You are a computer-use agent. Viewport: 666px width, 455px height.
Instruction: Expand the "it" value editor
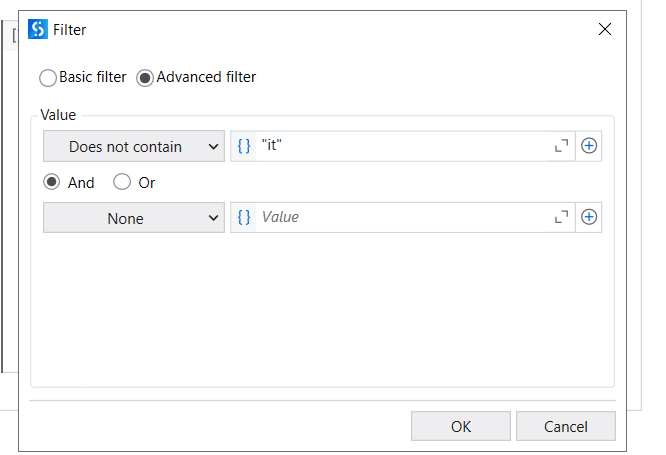pyautogui.click(x=561, y=146)
